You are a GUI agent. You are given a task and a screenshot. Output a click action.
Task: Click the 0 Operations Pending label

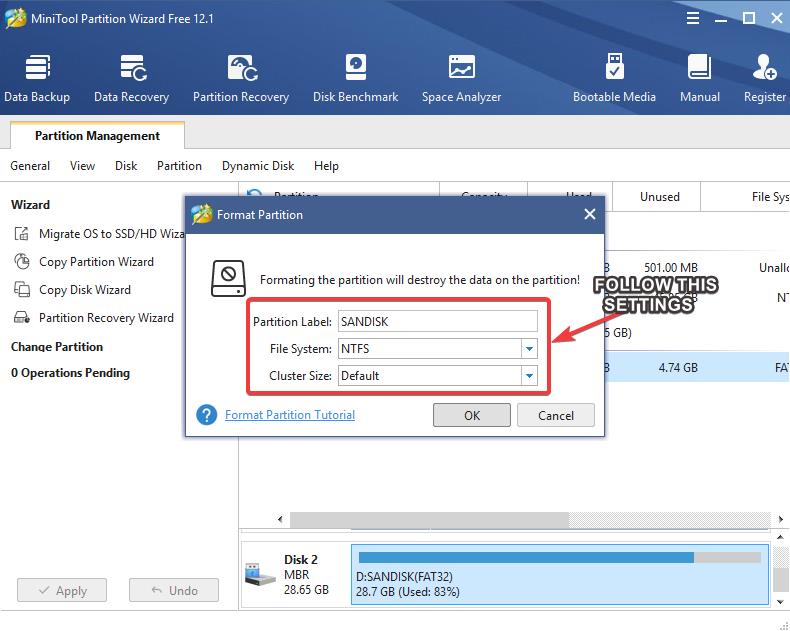[71, 373]
